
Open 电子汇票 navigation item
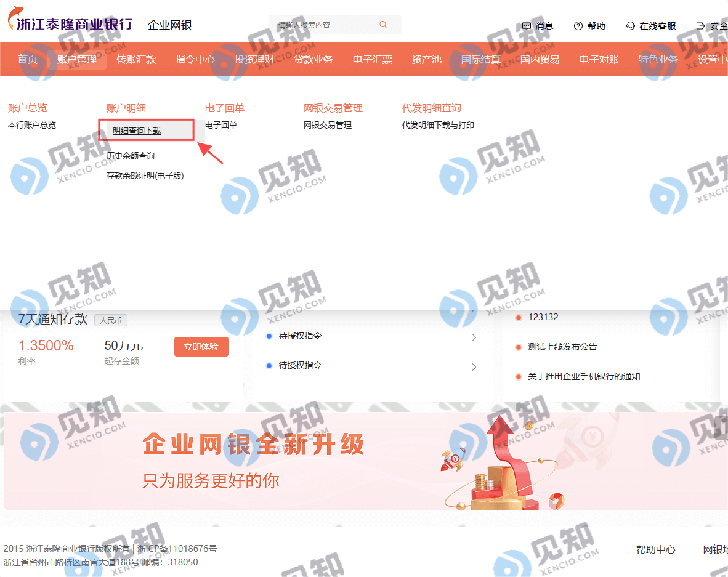(x=373, y=59)
